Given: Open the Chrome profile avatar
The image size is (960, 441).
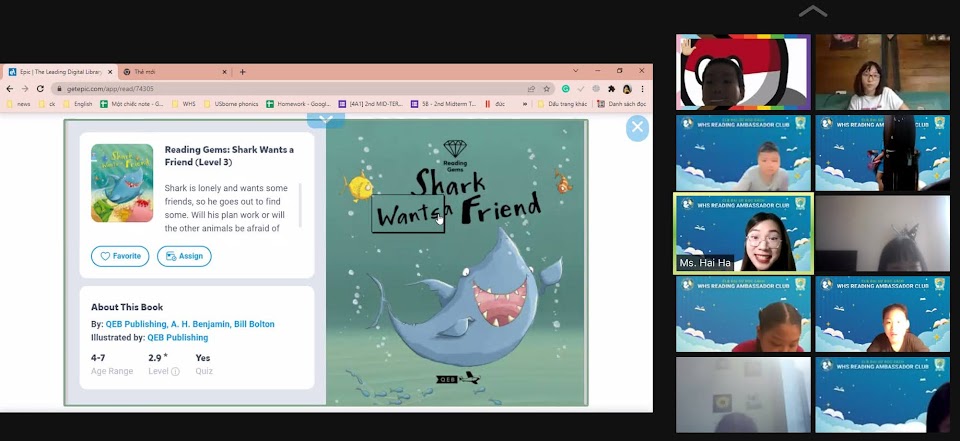Looking at the screenshot, I should tap(627, 89).
